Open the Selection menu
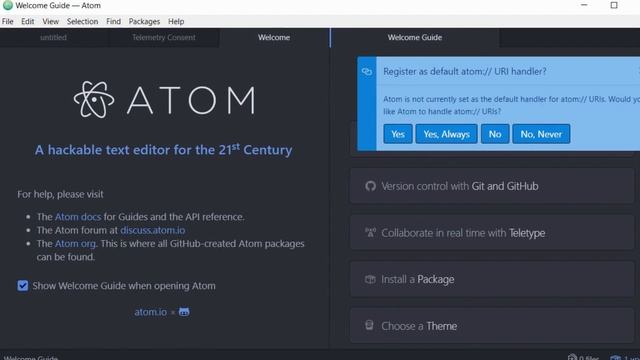 82,21
